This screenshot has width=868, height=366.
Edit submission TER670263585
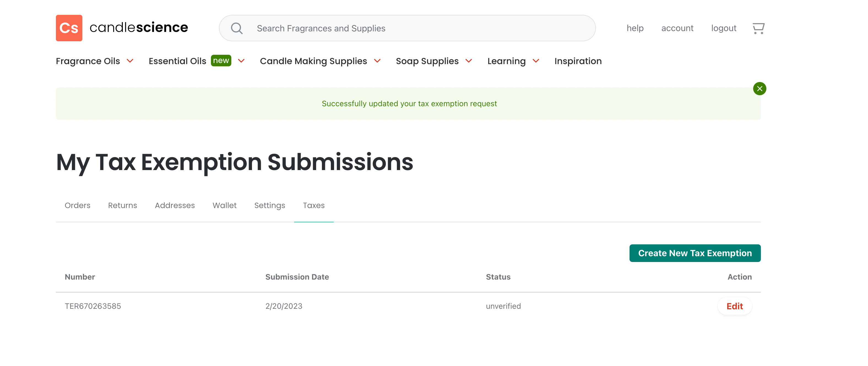734,306
